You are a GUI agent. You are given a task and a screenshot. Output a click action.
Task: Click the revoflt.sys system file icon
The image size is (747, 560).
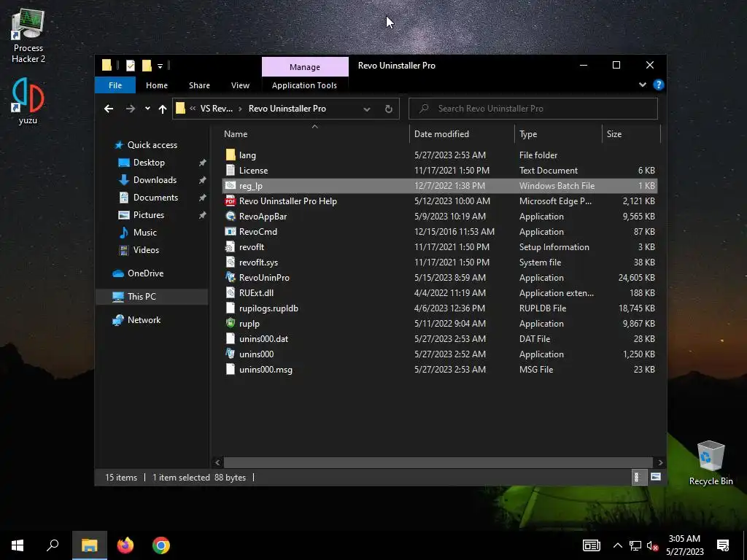click(231, 262)
